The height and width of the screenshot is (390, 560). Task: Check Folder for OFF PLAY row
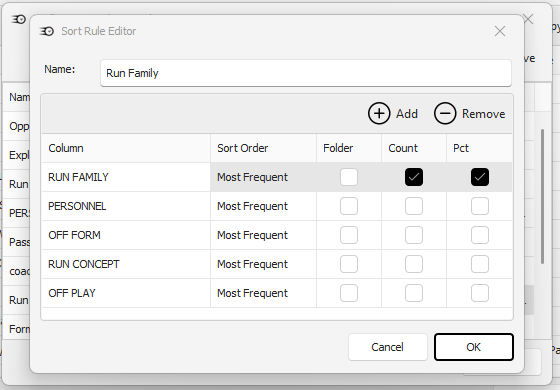coord(349,293)
